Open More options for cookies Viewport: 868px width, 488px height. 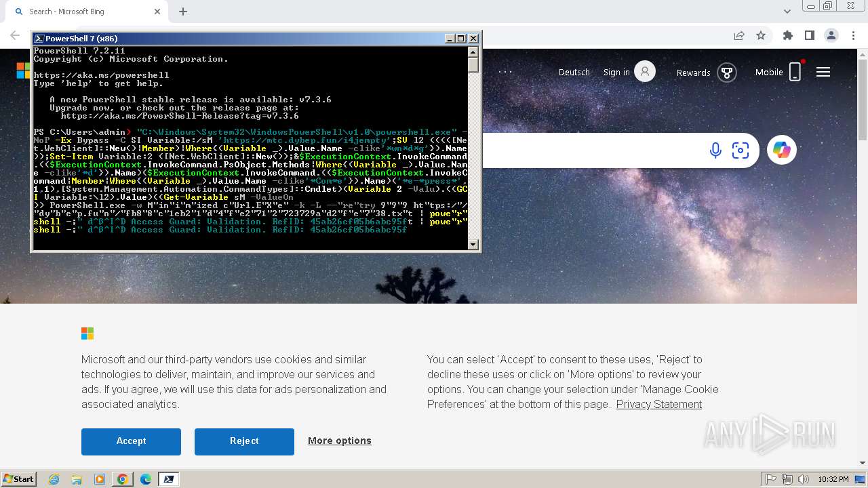coord(340,441)
